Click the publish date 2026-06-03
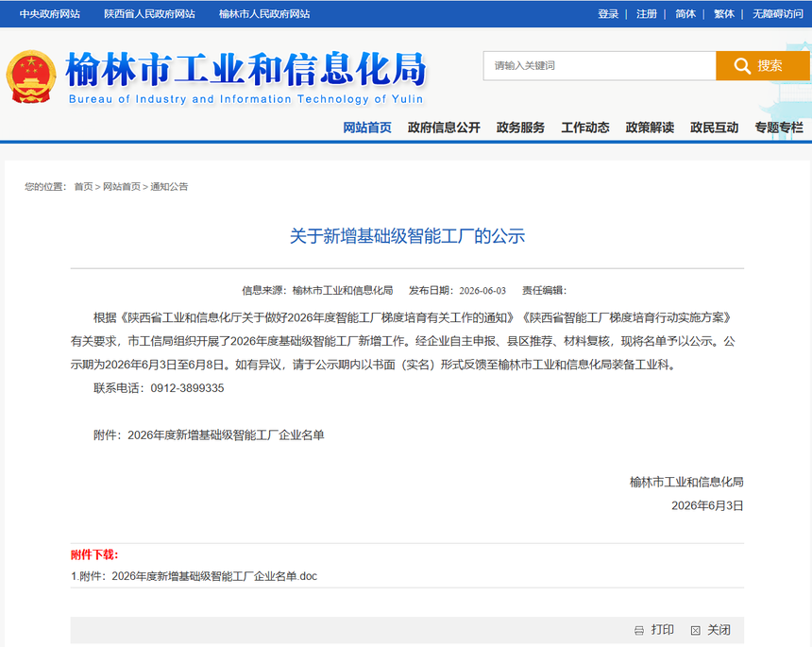 (482, 291)
